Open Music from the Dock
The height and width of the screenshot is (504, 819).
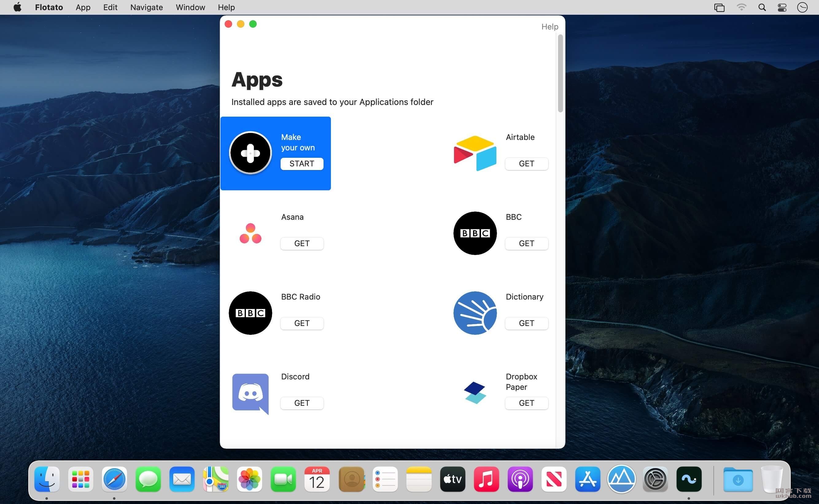click(487, 479)
